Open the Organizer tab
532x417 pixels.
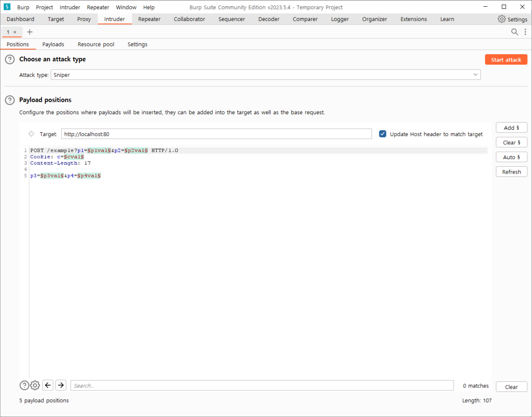[x=374, y=19]
